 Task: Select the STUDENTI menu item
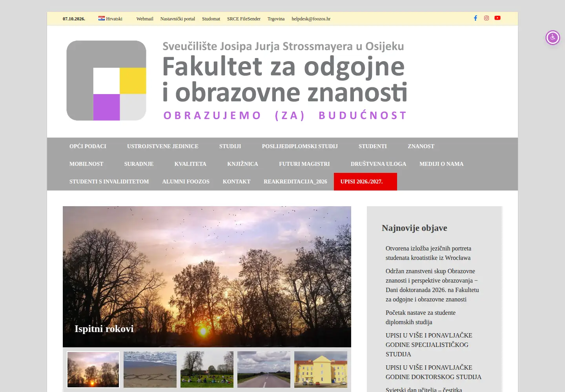click(x=373, y=146)
